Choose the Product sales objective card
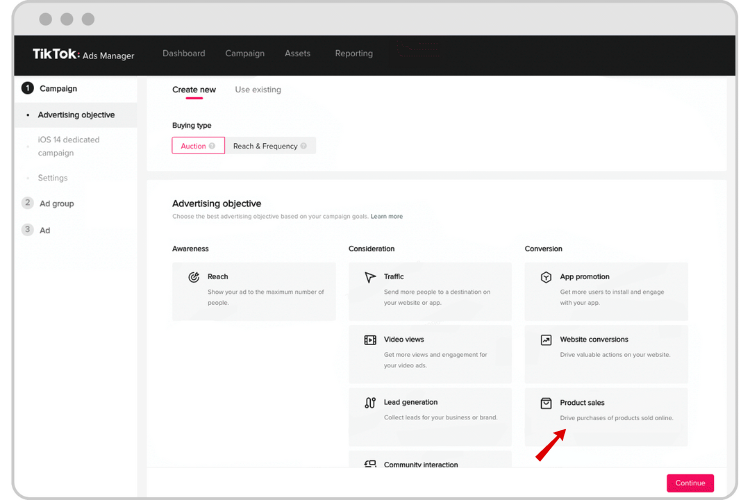Image resolution: width=750 pixels, height=500 pixels. click(606, 417)
